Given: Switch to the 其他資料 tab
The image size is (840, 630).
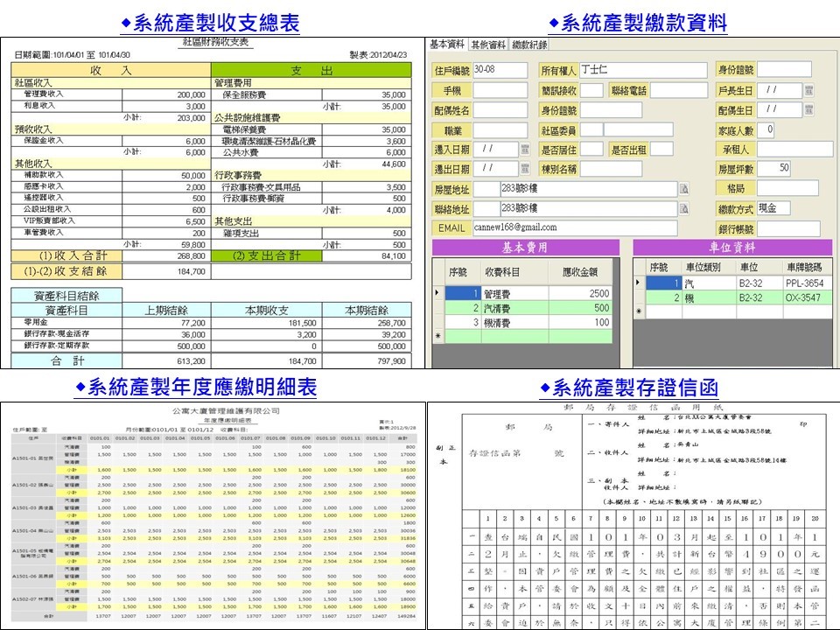Looking at the screenshot, I should [488, 45].
